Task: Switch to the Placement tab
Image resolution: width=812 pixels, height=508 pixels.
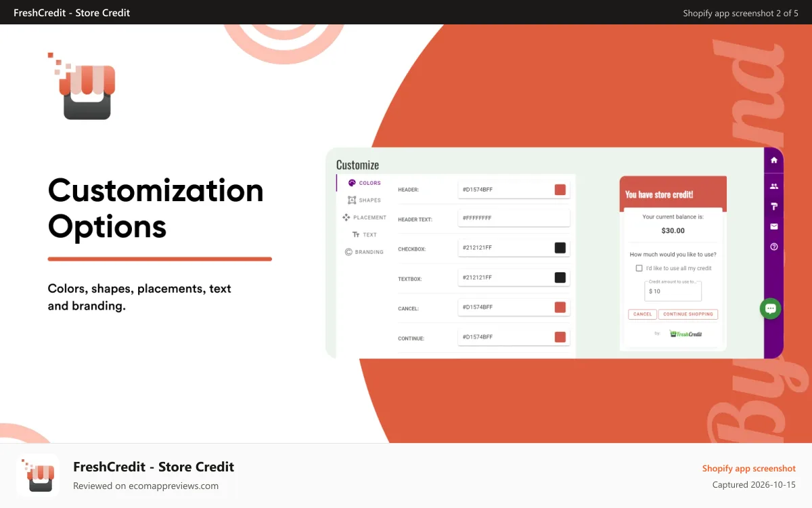Action: [364, 217]
